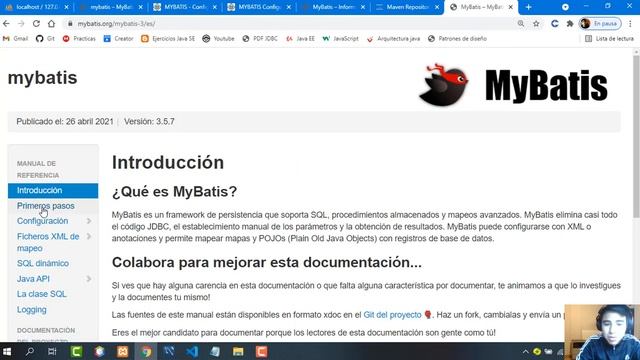Open the Ejercicios Java SE bookmark
This screenshot has height=360, width=640.
(x=168, y=39)
